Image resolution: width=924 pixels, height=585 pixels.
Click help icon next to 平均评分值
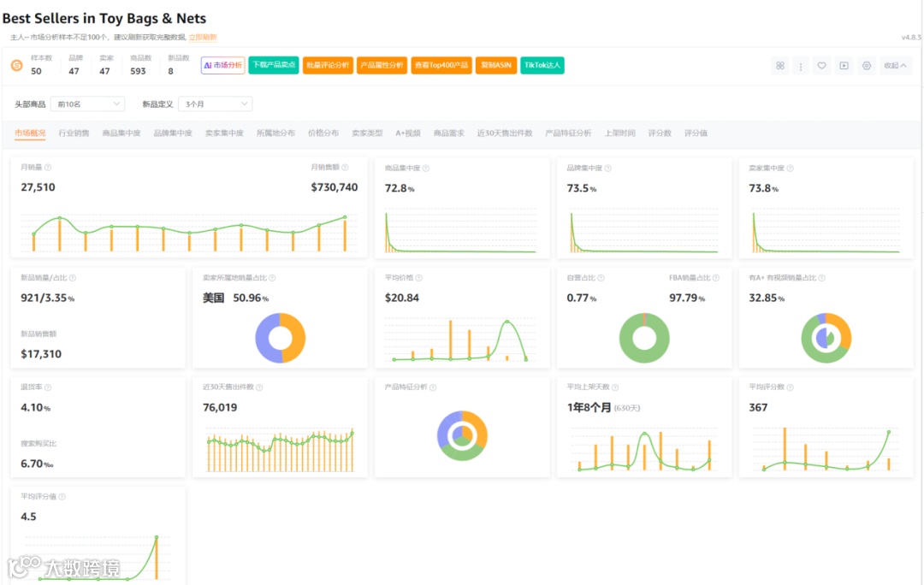coord(62,497)
